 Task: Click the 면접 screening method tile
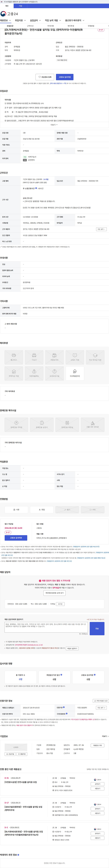(42, 510)
